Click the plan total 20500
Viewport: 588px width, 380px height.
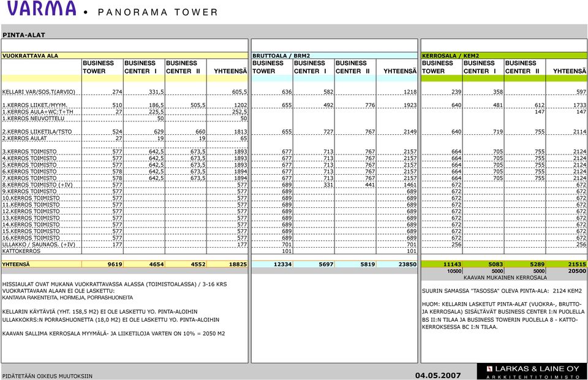click(577, 272)
